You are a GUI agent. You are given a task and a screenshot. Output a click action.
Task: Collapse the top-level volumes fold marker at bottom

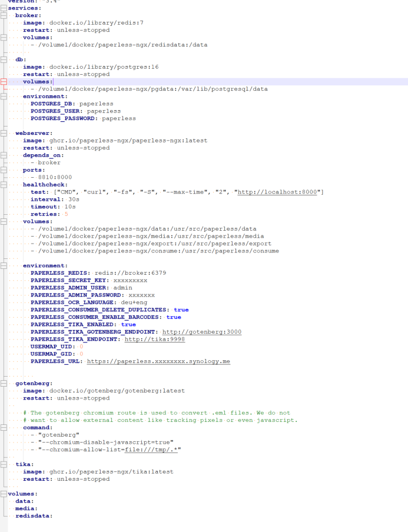pyautogui.click(x=4, y=494)
